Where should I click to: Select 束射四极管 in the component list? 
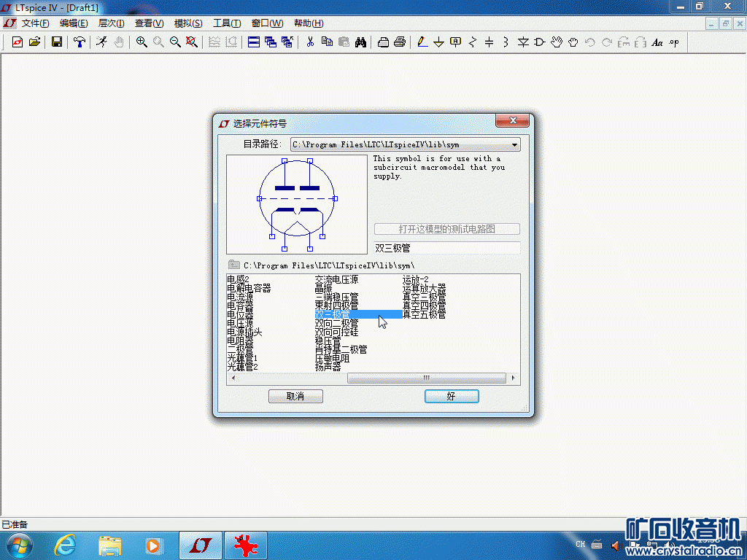(x=336, y=306)
